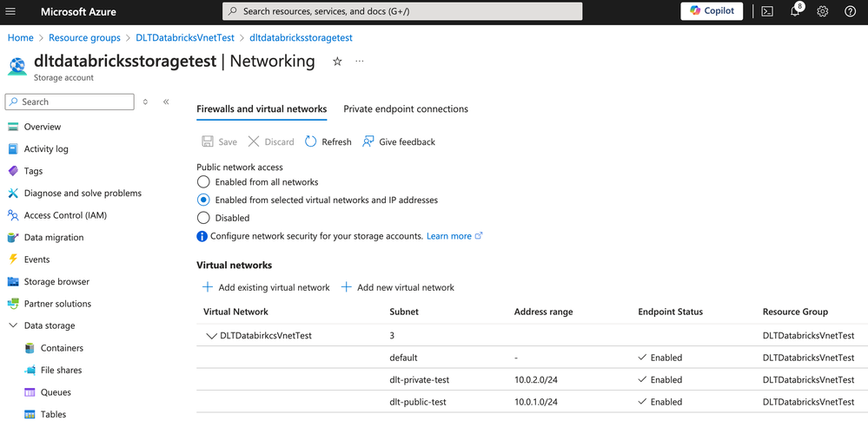868x427 pixels.
Task: Focus the sidebar Search field
Action: pyautogui.click(x=70, y=102)
